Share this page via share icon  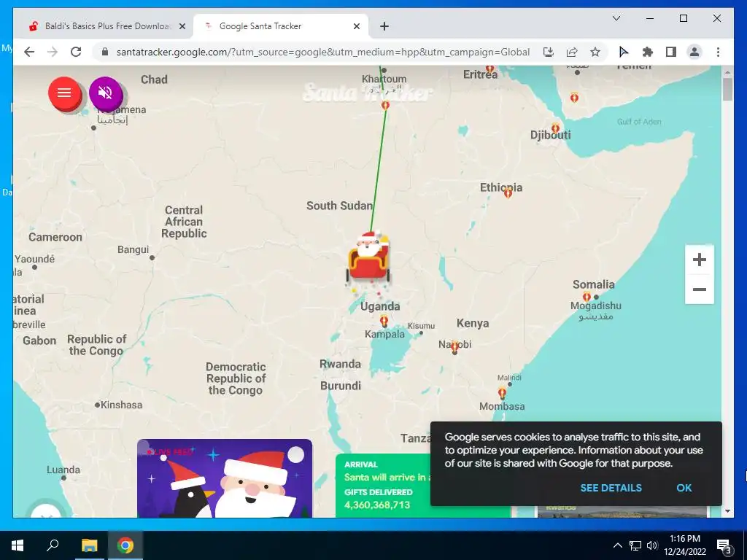(572, 52)
